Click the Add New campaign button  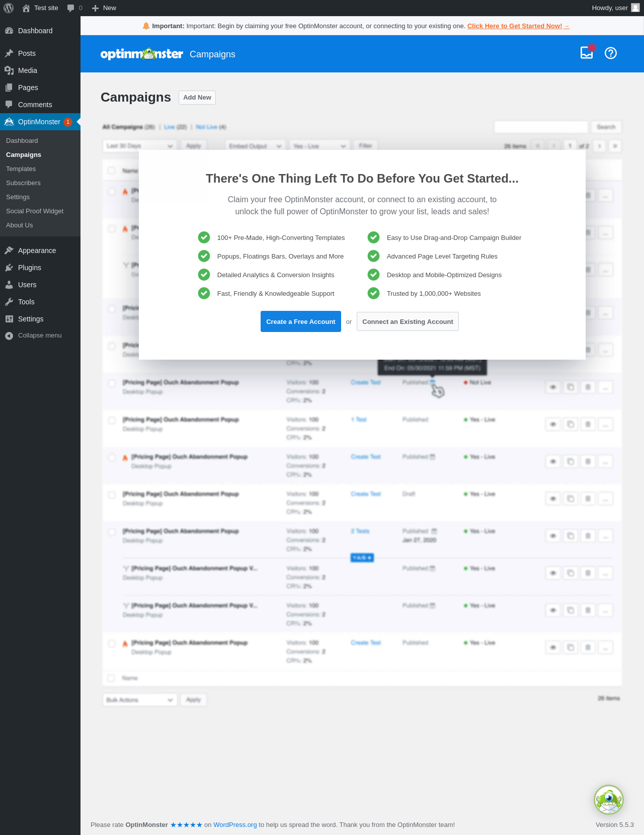[197, 98]
